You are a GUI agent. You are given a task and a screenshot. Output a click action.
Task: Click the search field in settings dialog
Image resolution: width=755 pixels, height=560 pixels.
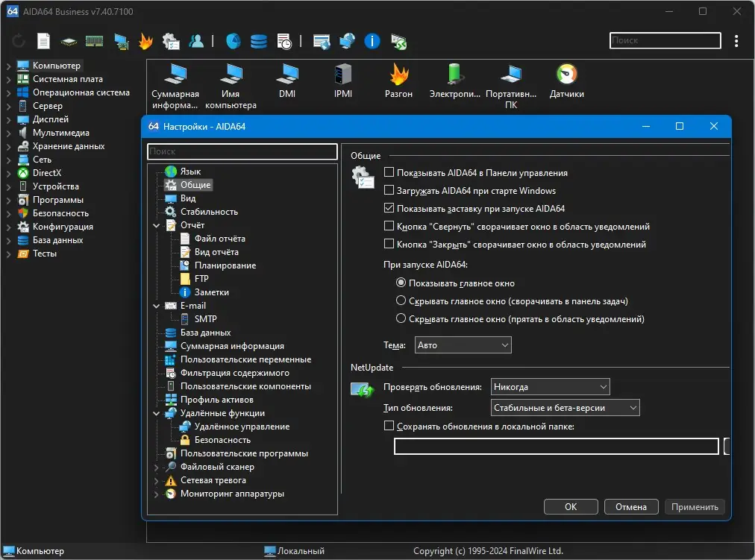coord(242,151)
